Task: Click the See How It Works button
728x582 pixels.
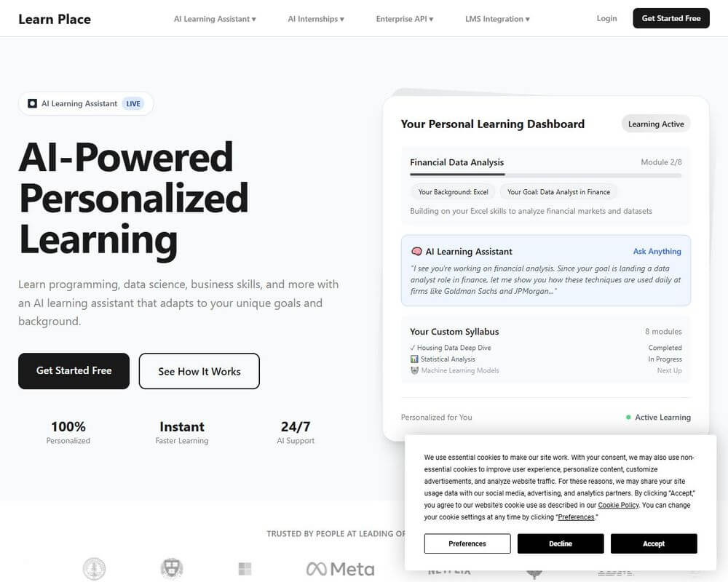Action: click(x=199, y=371)
